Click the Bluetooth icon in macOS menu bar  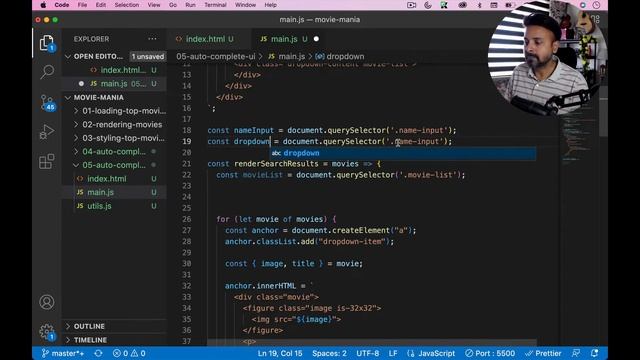coord(480,5)
